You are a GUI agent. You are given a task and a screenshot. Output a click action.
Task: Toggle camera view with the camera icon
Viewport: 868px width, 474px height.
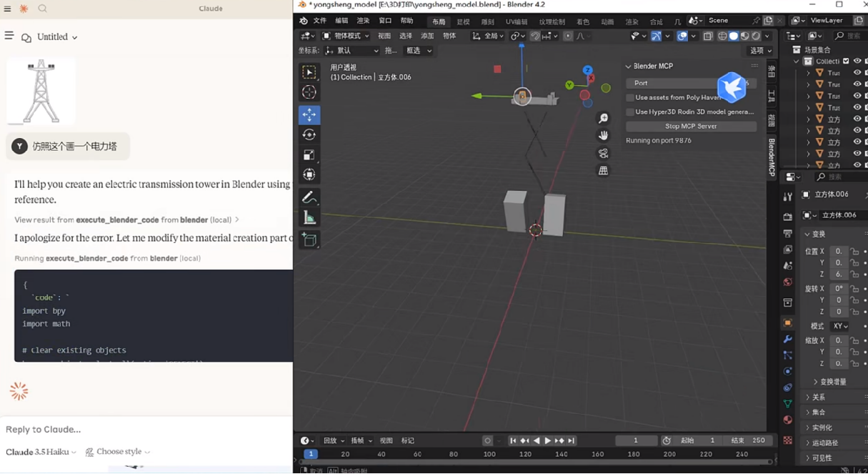pos(604,153)
